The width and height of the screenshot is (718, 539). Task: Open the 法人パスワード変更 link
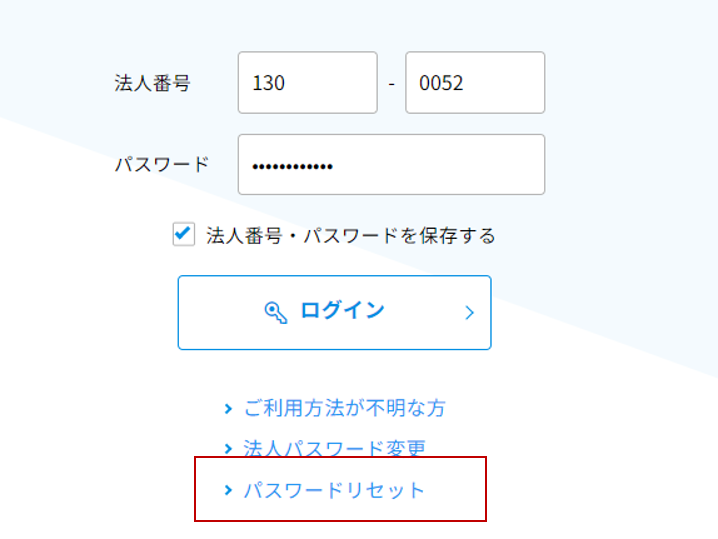(x=334, y=448)
